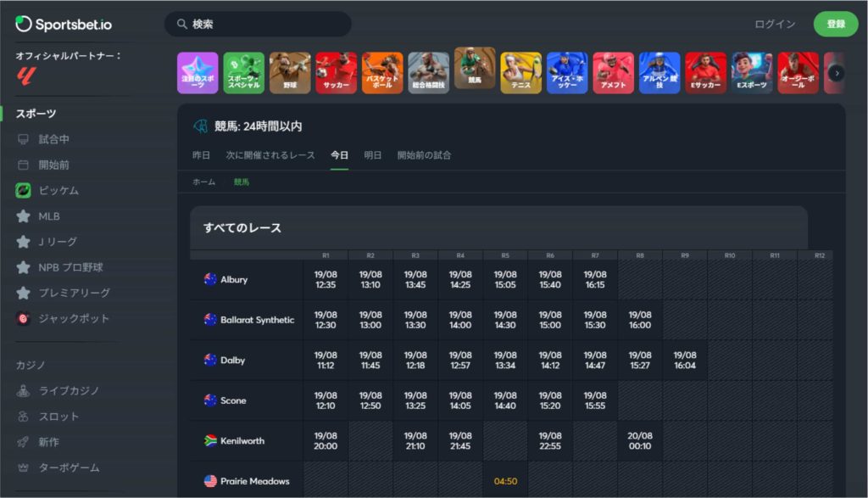Open the ターボゲーム icon in sidebar
Screen dimensions: 868x498
(23, 467)
